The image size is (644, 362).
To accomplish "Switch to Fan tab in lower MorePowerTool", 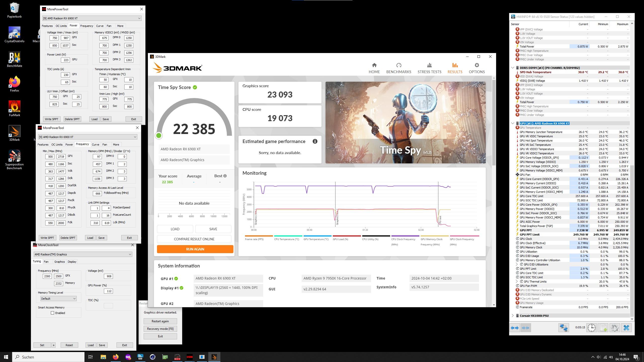I will [x=105, y=145].
